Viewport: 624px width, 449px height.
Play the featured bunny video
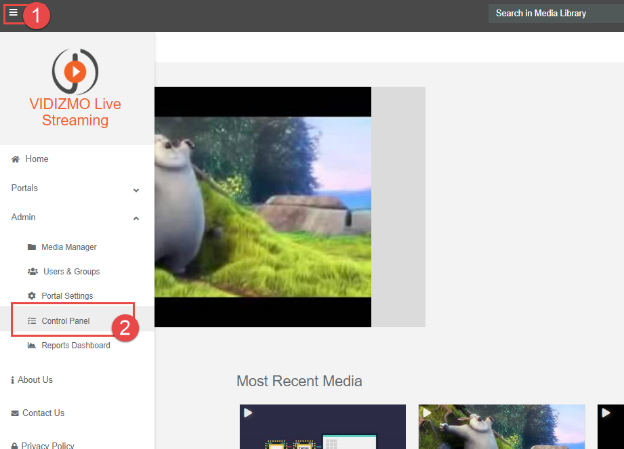pyautogui.click(x=263, y=206)
